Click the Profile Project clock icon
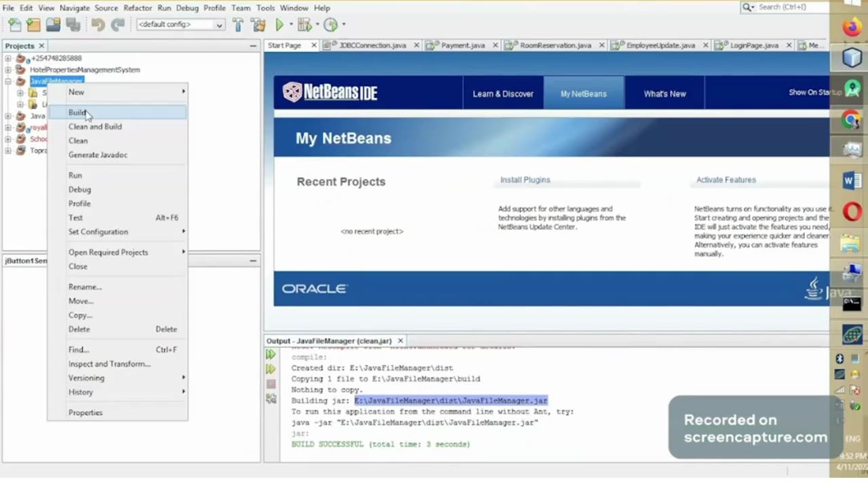The width and height of the screenshot is (868, 488). click(331, 25)
